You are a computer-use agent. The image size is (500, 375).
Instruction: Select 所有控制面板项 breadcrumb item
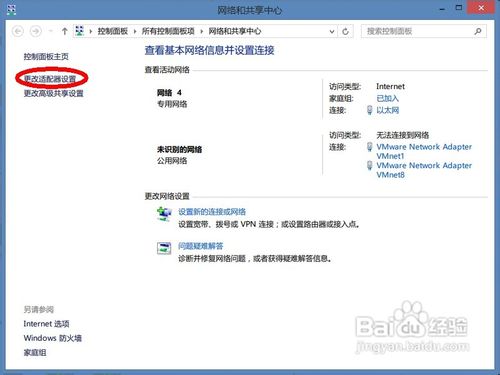(168, 31)
